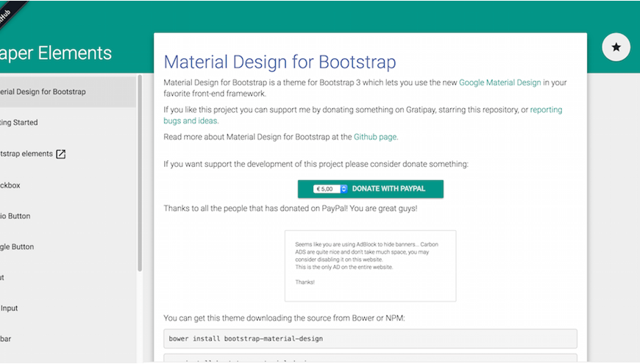Open the GitHub corner ribbon
This screenshot has width=640, height=364.
click(x=9, y=10)
